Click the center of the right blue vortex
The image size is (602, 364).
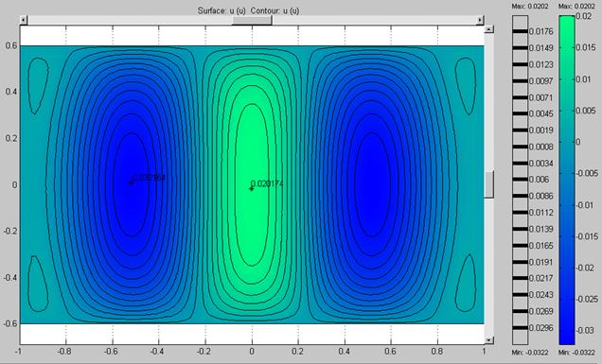(371, 184)
